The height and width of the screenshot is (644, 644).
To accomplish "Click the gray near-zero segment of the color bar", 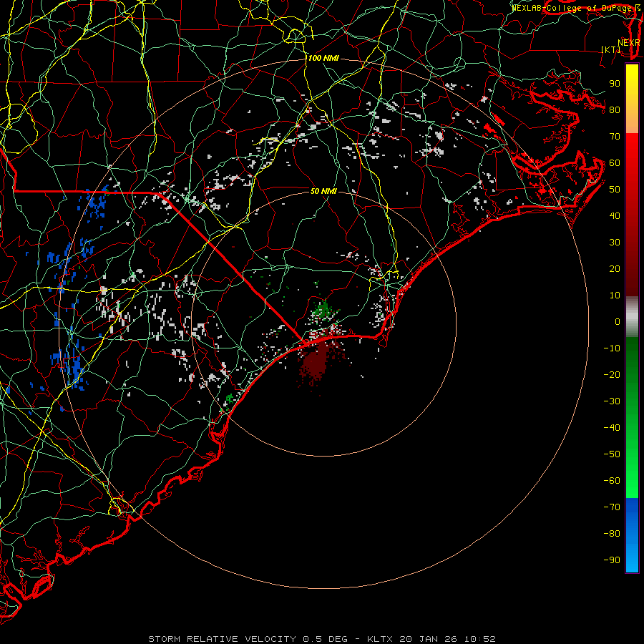I will pos(632,317).
